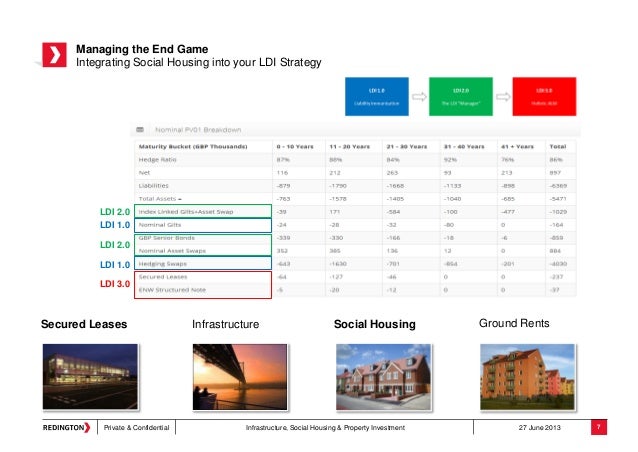Viewport: 638px width, 452px height.
Task: Select the 'Hedging Swaps' row label
Action: pos(162,264)
